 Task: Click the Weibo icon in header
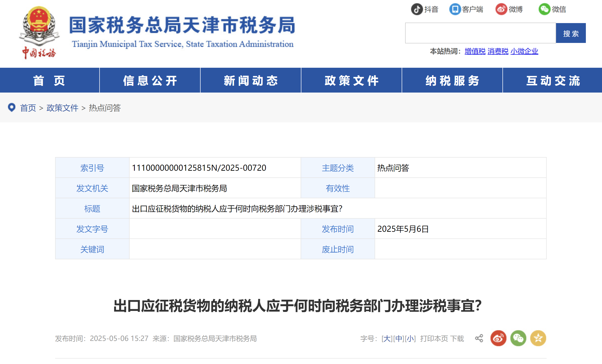pos(501,9)
